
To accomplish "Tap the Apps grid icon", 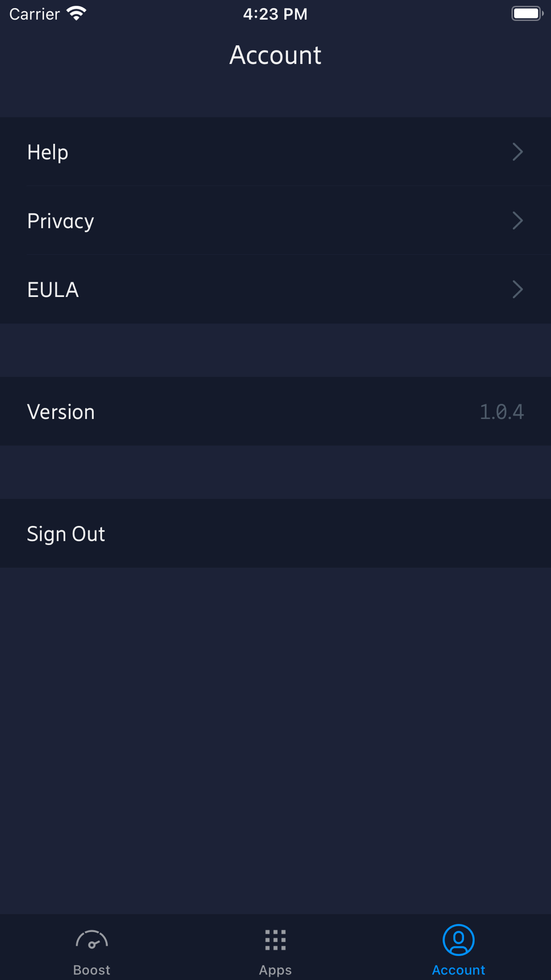I will [275, 940].
